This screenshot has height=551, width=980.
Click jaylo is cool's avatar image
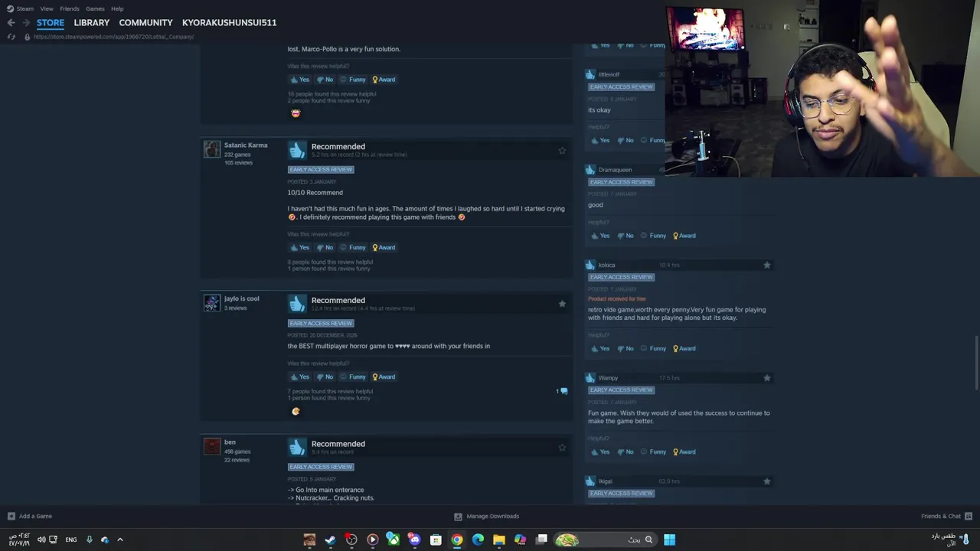(x=212, y=303)
